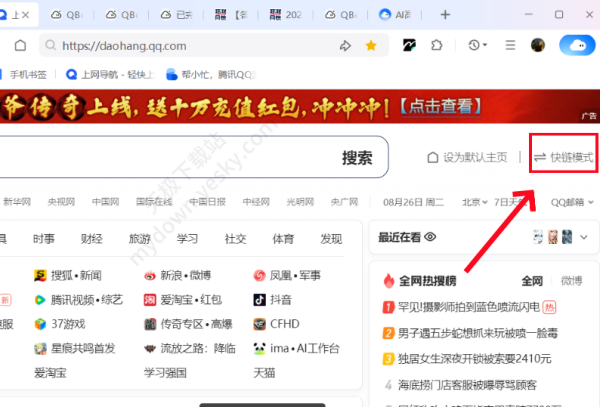This screenshot has height=407, width=600.
Task: Click the share arrow in address bar
Action: (345, 46)
